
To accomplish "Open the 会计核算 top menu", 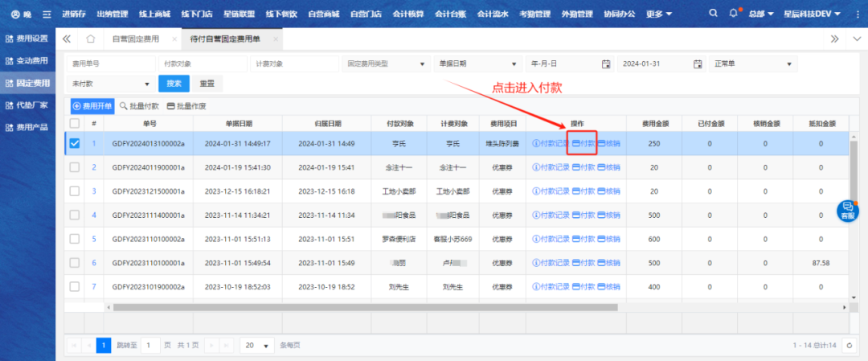I will 410,14.
